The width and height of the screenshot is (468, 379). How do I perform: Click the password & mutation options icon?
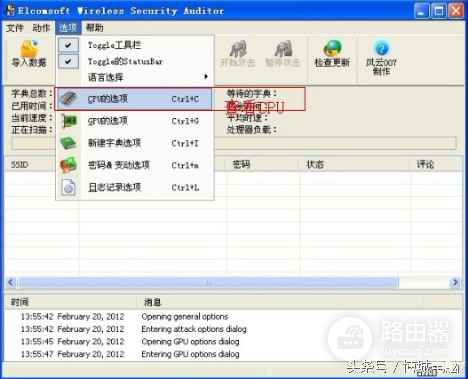click(68, 165)
